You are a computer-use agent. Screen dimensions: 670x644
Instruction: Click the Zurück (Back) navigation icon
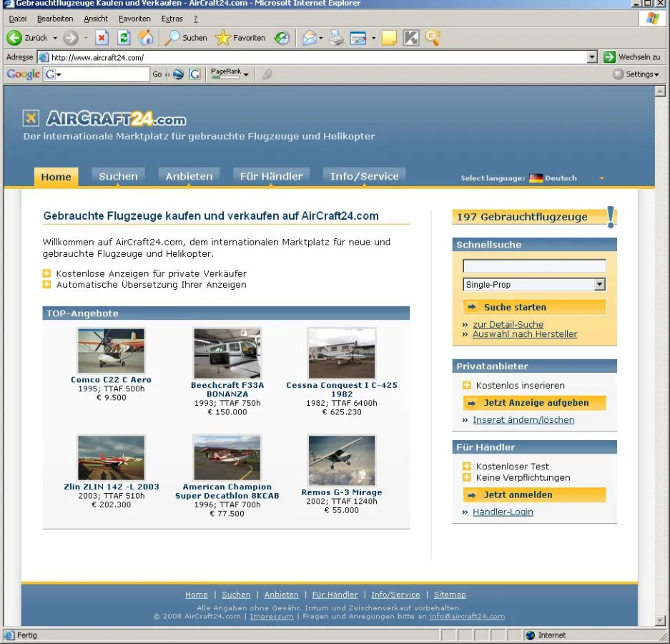tap(14, 38)
